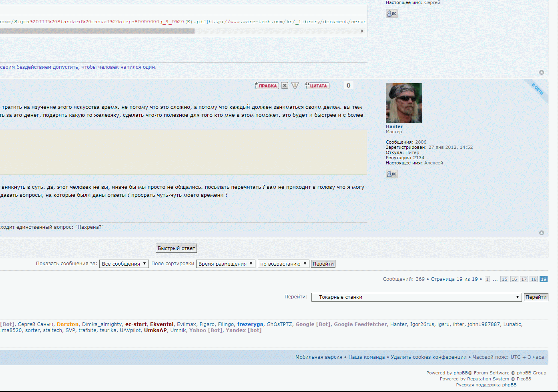Go to page 17

[524, 279]
